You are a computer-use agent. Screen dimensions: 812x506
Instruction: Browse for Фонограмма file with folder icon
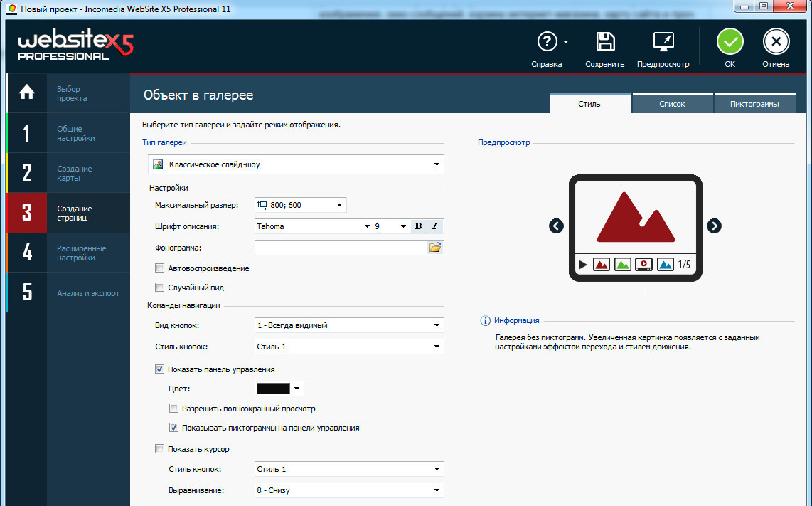coord(434,248)
